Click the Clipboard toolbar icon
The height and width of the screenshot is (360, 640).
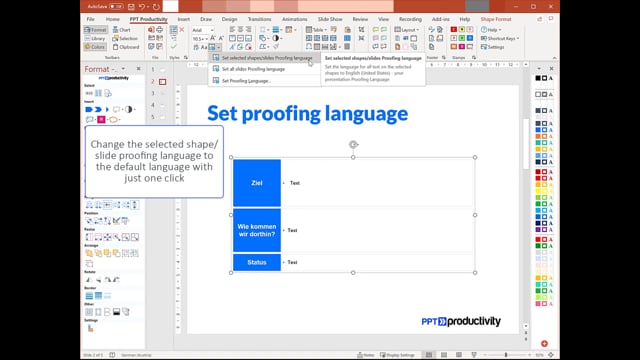pyautogui.click(x=126, y=47)
